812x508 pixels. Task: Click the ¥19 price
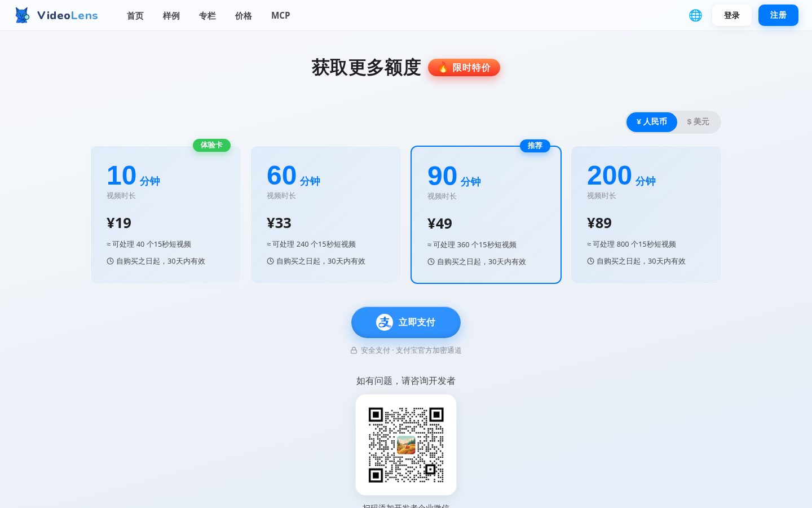[x=119, y=223]
